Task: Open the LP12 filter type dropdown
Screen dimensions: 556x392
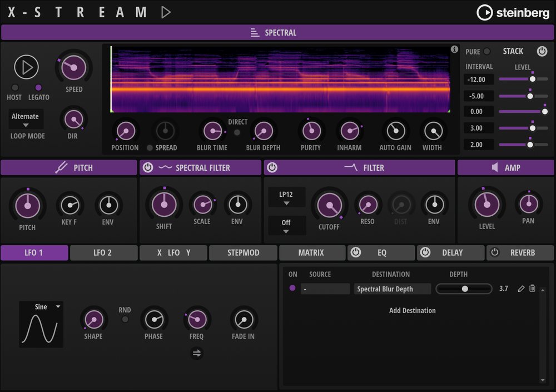Action: (286, 198)
